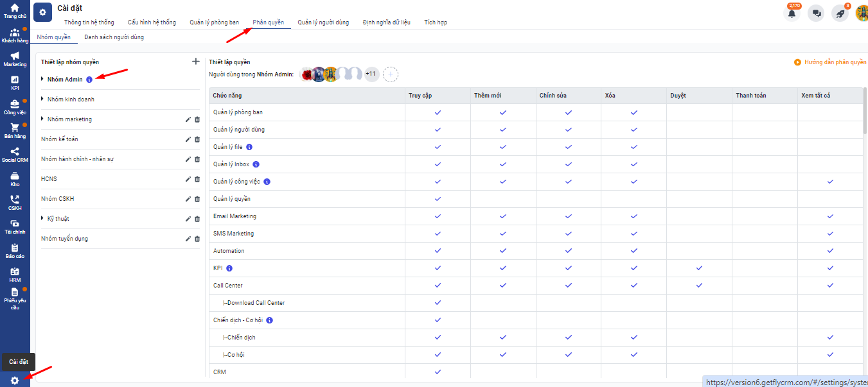This screenshot has height=387, width=868.
Task: Toggle Thêm mới permission for Email Marketing
Action: pyautogui.click(x=503, y=216)
